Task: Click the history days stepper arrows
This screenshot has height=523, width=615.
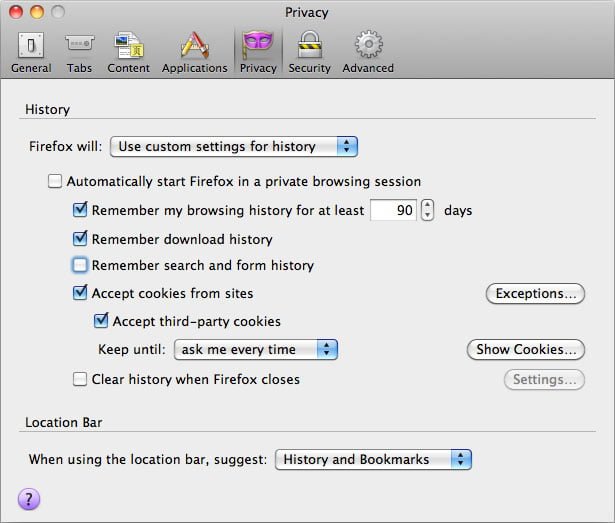Action: [x=428, y=211]
